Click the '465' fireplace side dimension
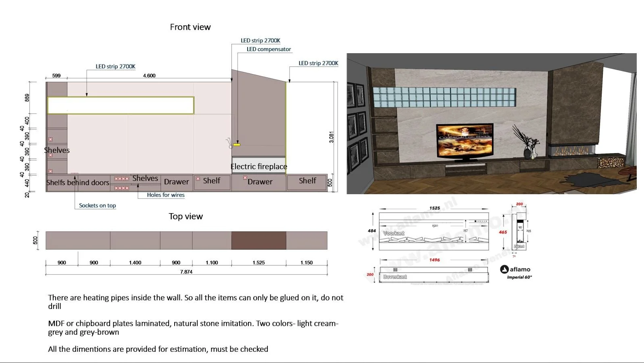 pos(503,232)
